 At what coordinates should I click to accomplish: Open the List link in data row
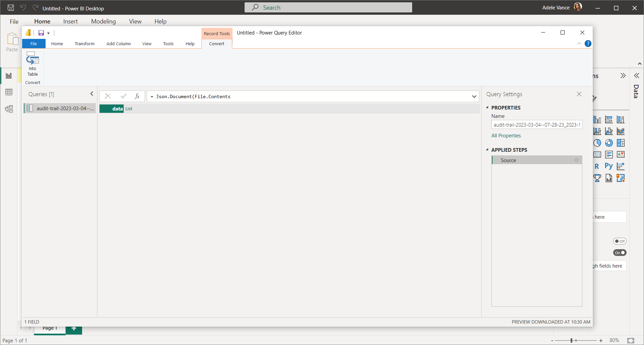pyautogui.click(x=129, y=109)
